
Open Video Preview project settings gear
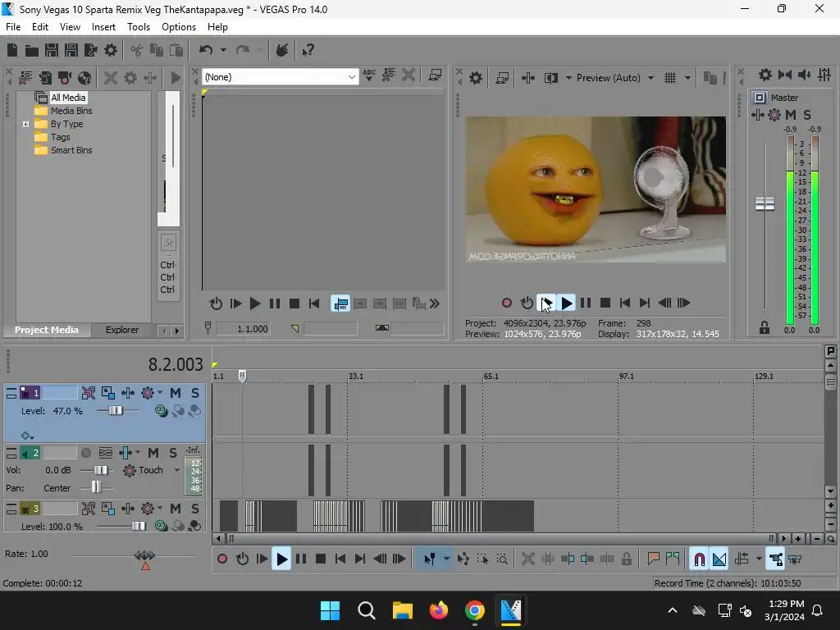475,78
